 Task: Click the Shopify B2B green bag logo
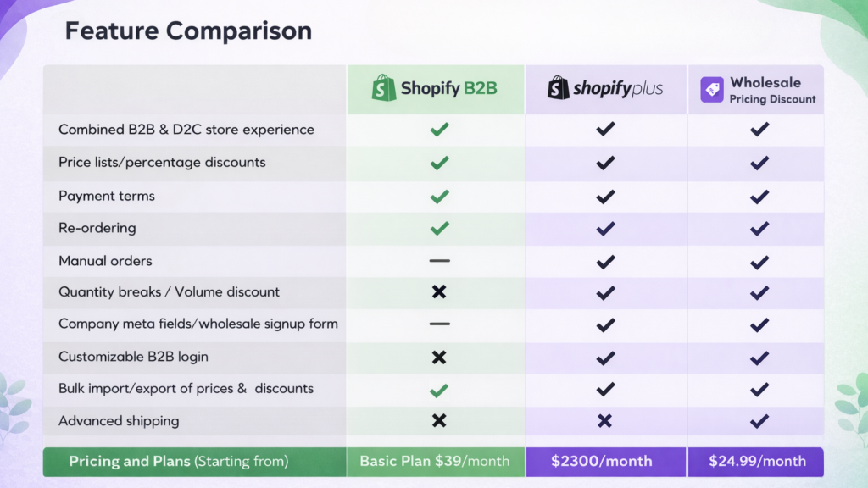(x=384, y=88)
